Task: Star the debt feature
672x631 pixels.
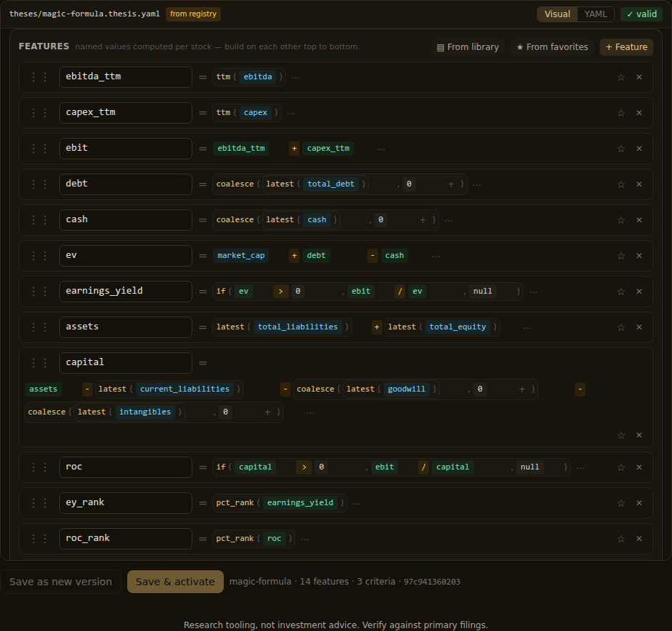Action: 621,184
